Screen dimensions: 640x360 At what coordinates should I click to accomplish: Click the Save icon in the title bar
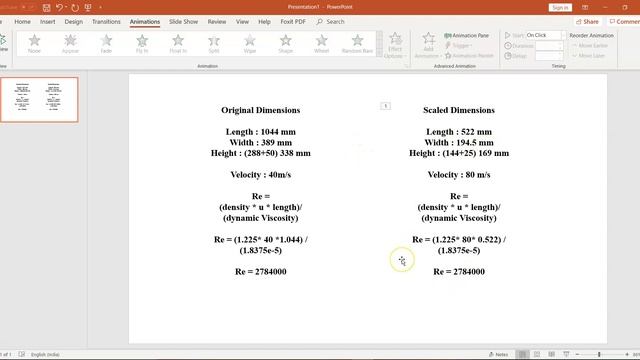pyautogui.click(x=46, y=7)
